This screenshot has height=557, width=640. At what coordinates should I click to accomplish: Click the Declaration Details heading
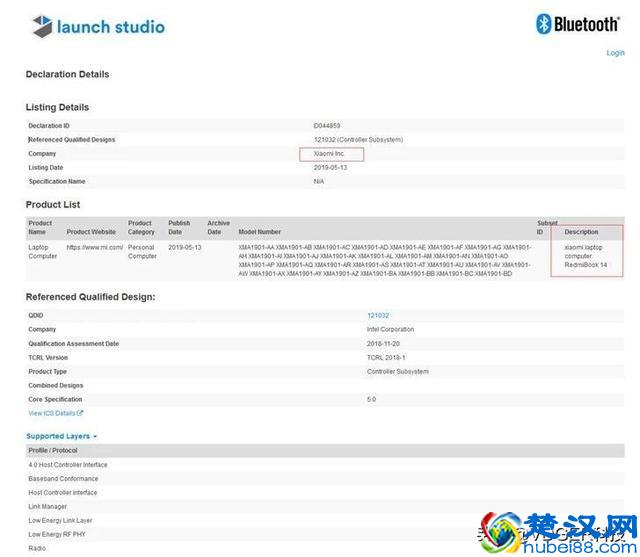click(x=67, y=74)
